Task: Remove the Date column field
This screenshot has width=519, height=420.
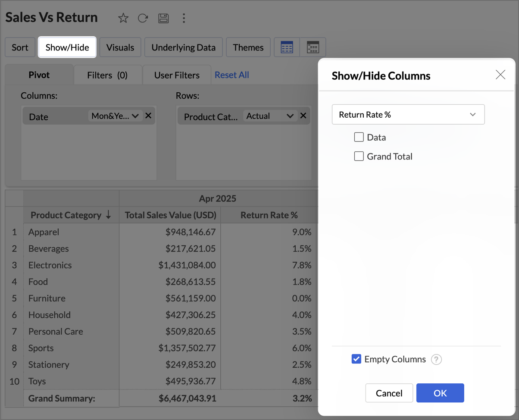Action: pos(148,116)
